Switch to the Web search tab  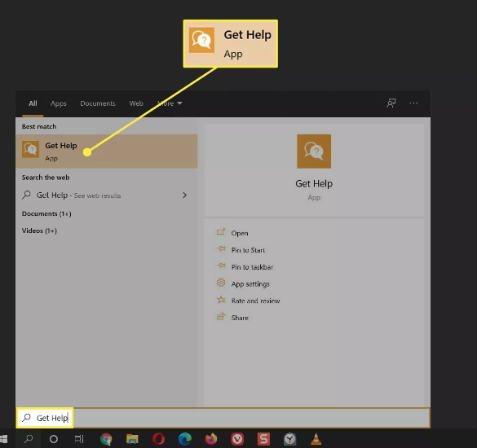[136, 103]
